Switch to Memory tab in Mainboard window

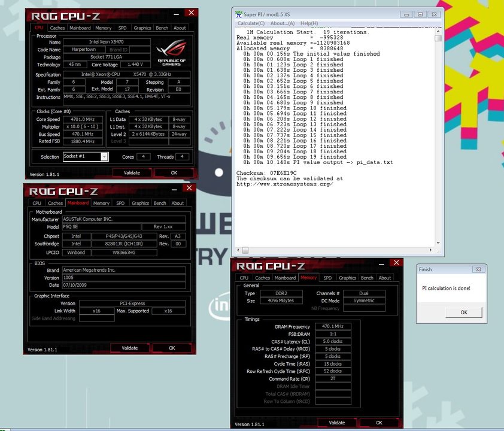tap(101, 203)
